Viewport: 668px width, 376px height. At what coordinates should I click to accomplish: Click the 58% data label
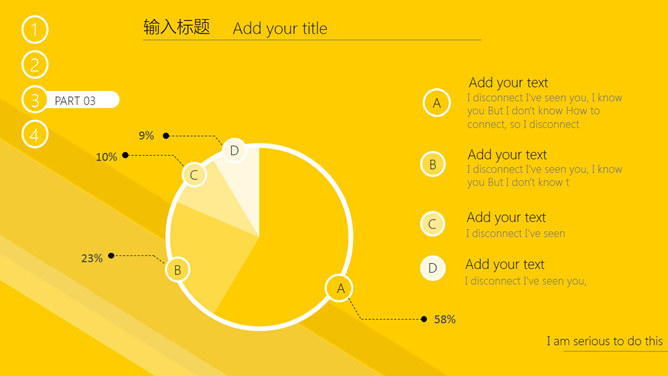tap(445, 319)
